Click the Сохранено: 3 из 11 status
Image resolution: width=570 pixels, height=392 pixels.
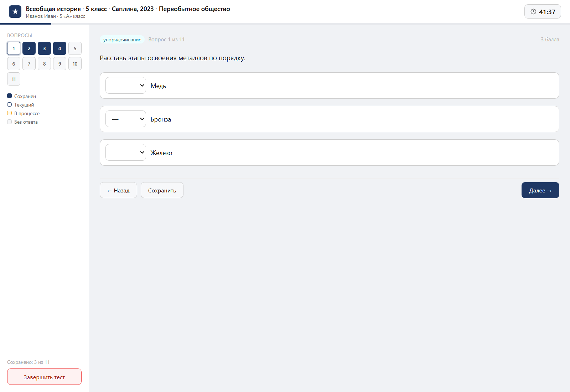[28, 362]
